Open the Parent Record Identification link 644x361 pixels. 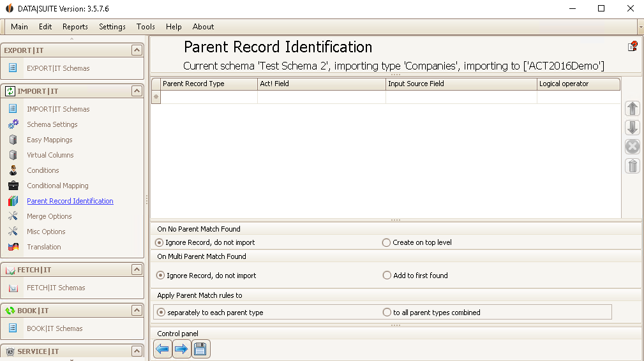[70, 201]
